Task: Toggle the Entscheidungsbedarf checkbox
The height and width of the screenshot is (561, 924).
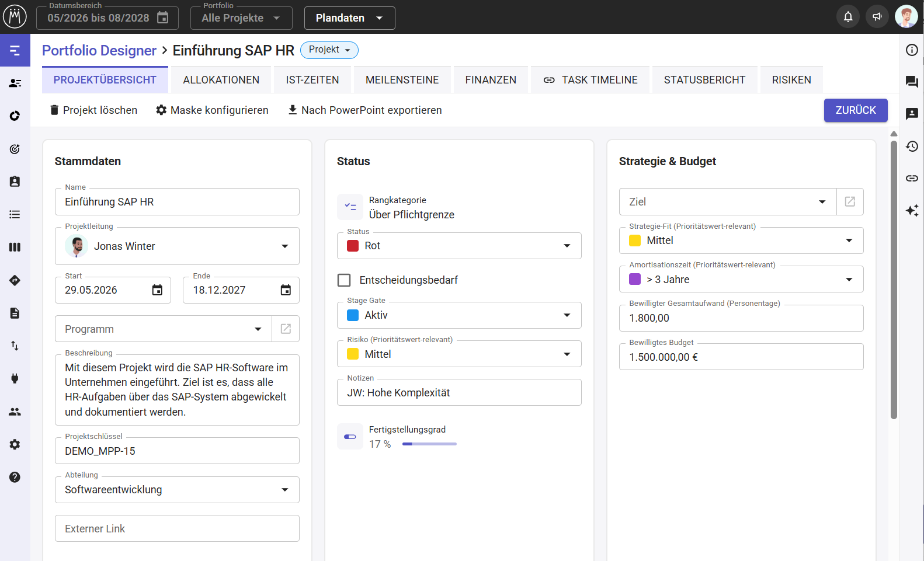Action: 344,280
